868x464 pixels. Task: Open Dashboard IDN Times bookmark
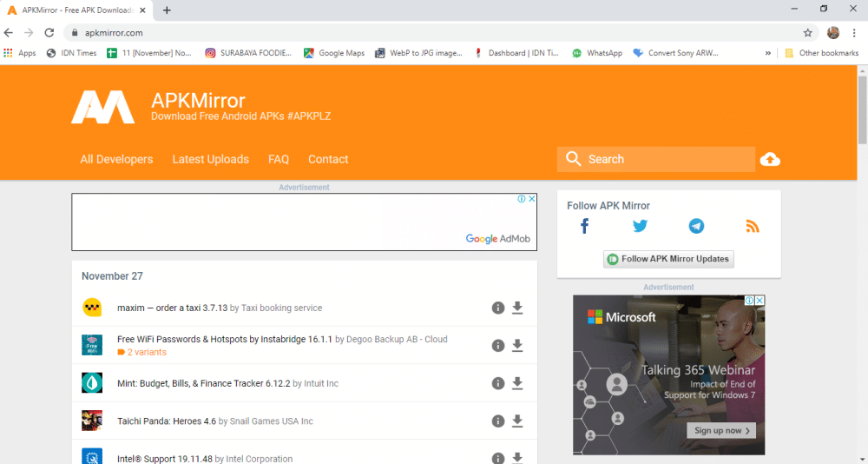517,53
